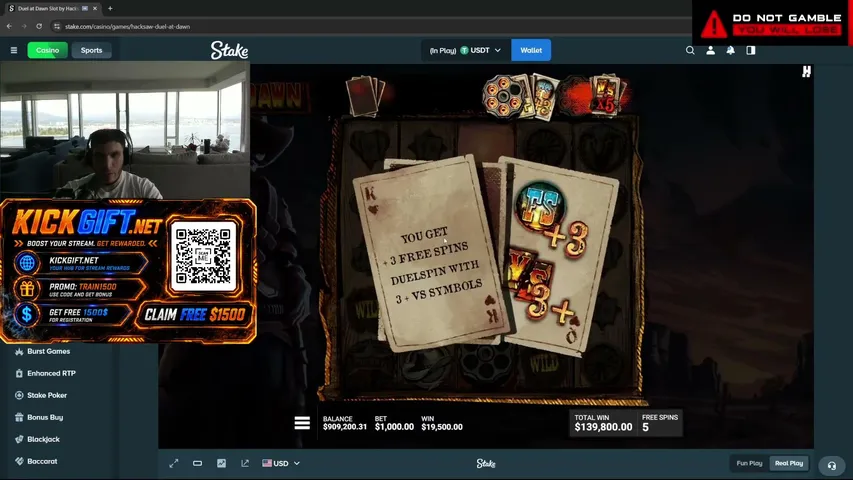853x480 pixels.
Task: Switch to Real Play mode
Action: coord(789,463)
